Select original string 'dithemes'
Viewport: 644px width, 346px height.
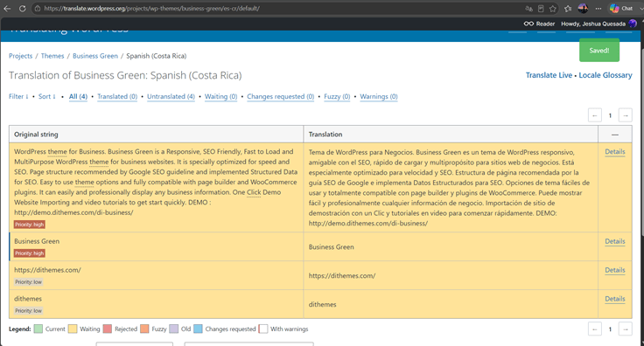(x=28, y=299)
